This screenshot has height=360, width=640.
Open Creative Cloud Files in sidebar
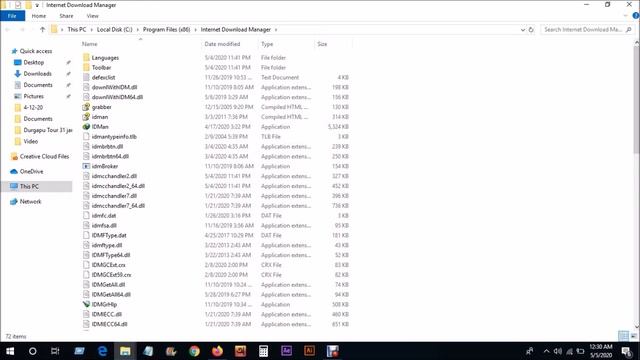(x=44, y=156)
